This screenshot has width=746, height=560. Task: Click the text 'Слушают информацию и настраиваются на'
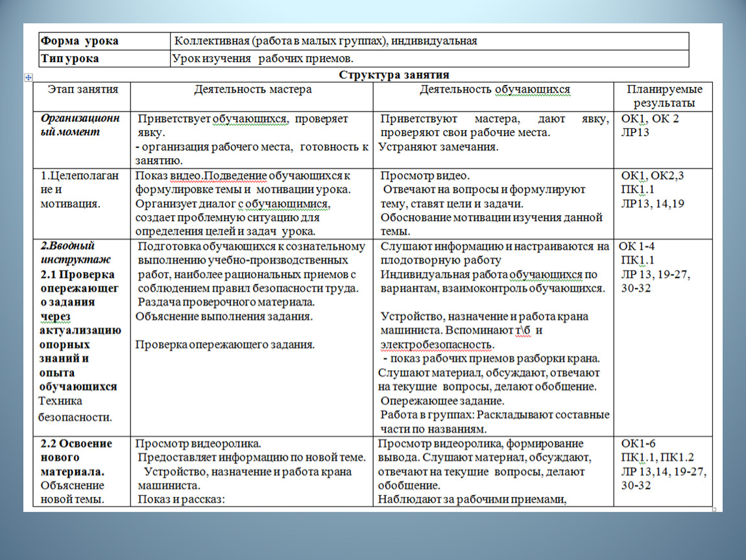(x=494, y=246)
